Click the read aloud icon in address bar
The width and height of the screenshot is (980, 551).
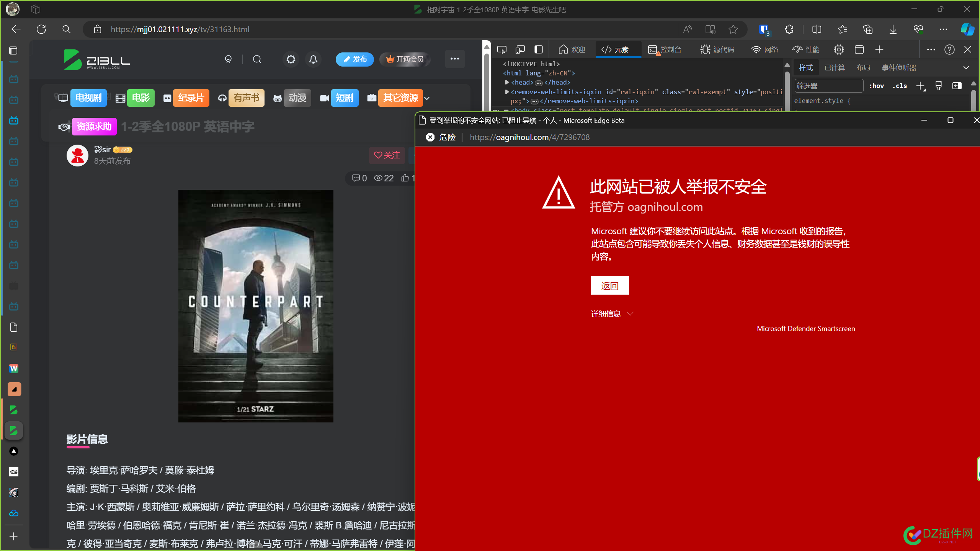[688, 29]
